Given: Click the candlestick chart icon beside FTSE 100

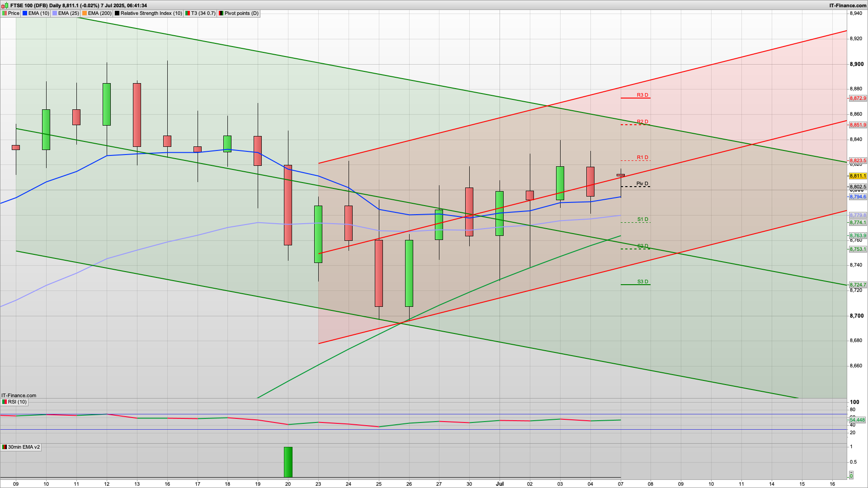Looking at the screenshot, I should (5, 5).
